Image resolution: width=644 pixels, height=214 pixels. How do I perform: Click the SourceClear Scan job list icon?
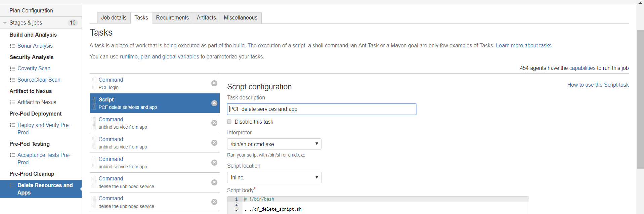pyautogui.click(x=12, y=80)
